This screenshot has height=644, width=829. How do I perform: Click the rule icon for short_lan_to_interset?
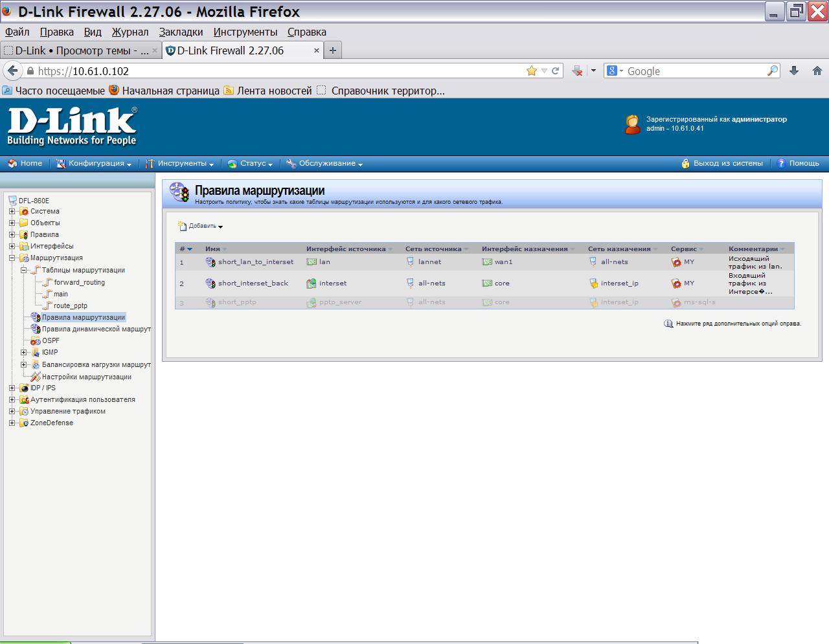click(210, 262)
